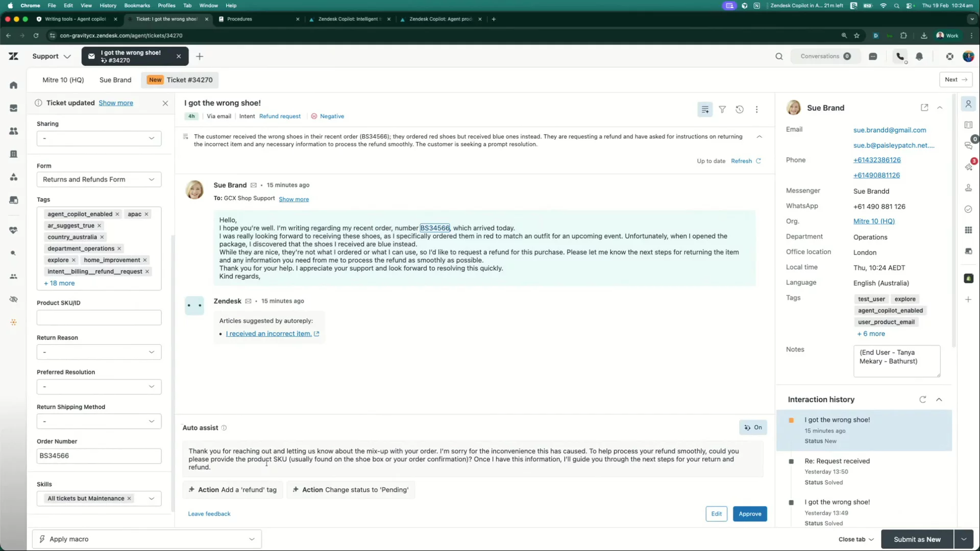The image size is (980, 551).
Task: Toggle the conversation summary view icon
Action: pos(705,109)
